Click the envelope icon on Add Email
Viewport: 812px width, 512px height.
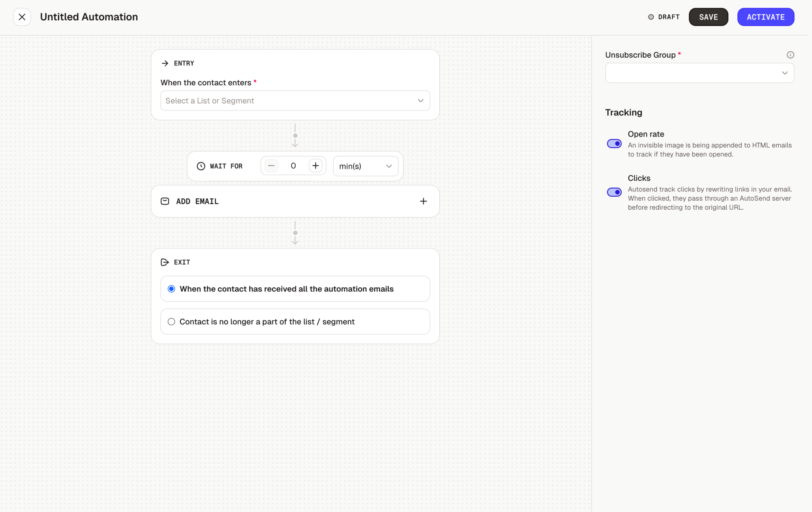(165, 202)
